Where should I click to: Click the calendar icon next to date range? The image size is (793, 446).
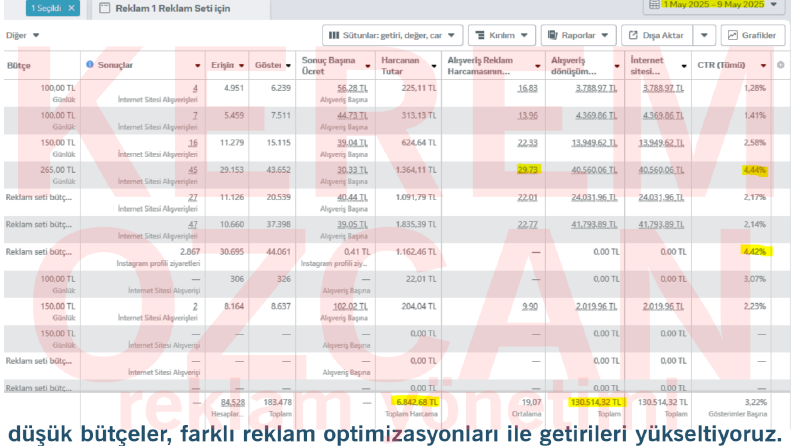click(654, 5)
